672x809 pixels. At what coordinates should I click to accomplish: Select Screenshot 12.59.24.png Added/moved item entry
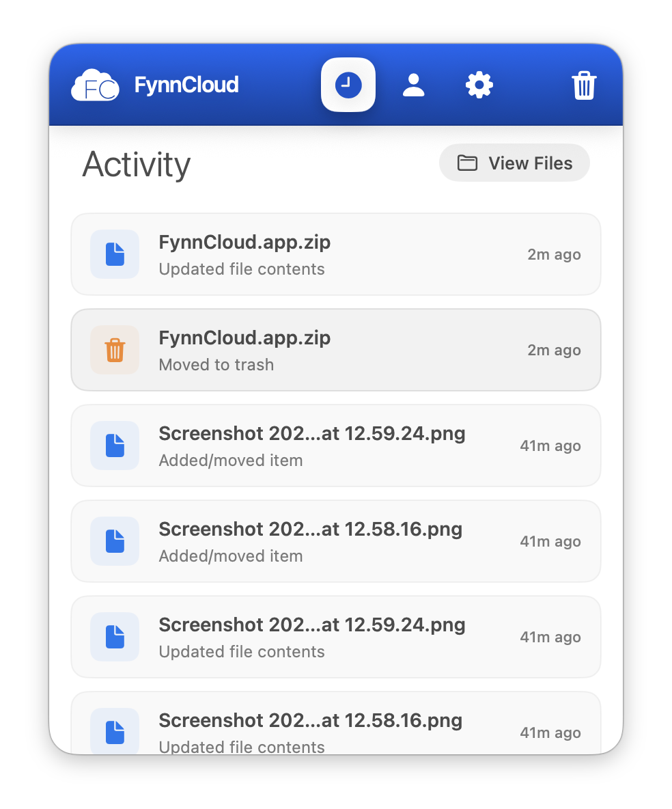336,445
